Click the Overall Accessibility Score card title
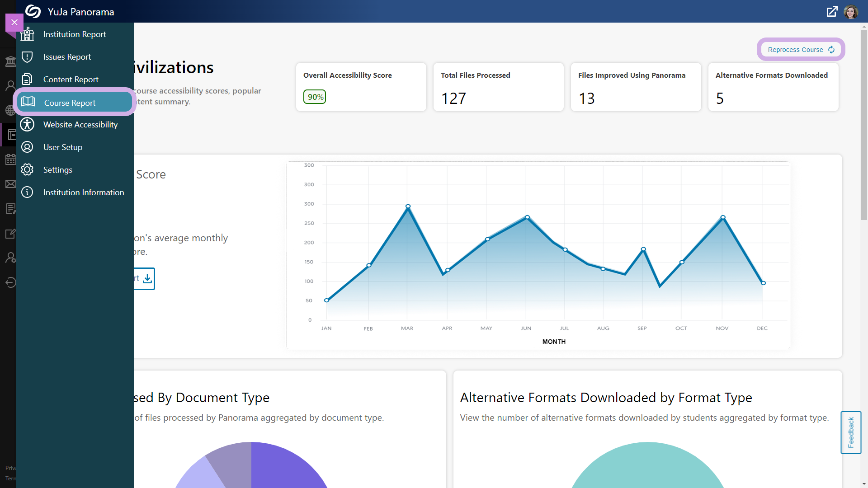Viewport: 868px width, 488px height. coord(348,75)
